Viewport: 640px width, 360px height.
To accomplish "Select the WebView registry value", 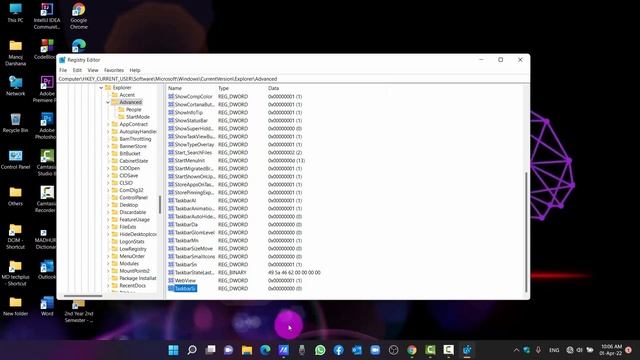I will [185, 280].
